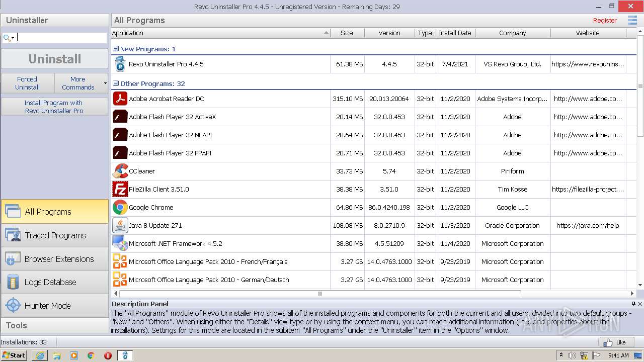
Task: Close the Description Panel
Action: click(x=640, y=304)
